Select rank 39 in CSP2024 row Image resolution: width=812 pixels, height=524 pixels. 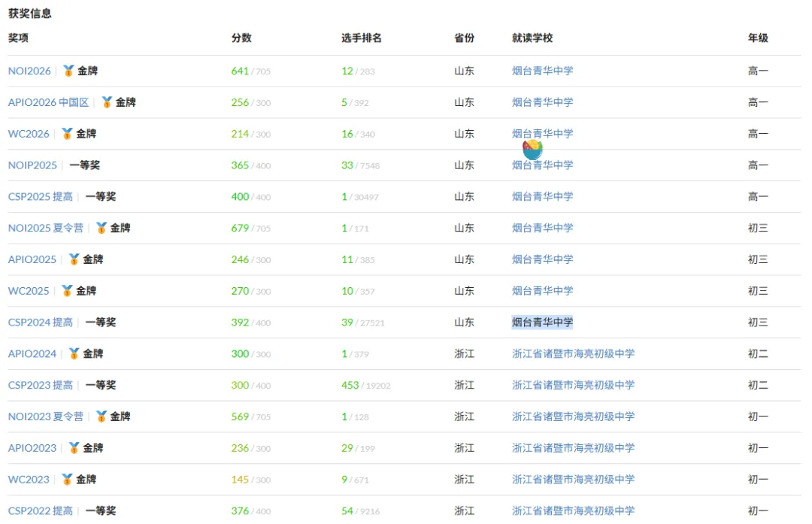click(347, 323)
